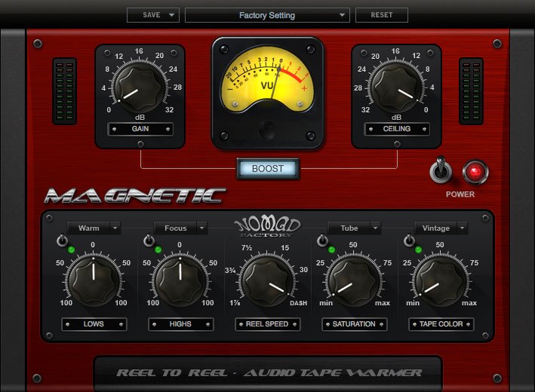This screenshot has width=535, height=392.
Task: Click the green LED beside SATURATION knob
Action: (x=331, y=250)
